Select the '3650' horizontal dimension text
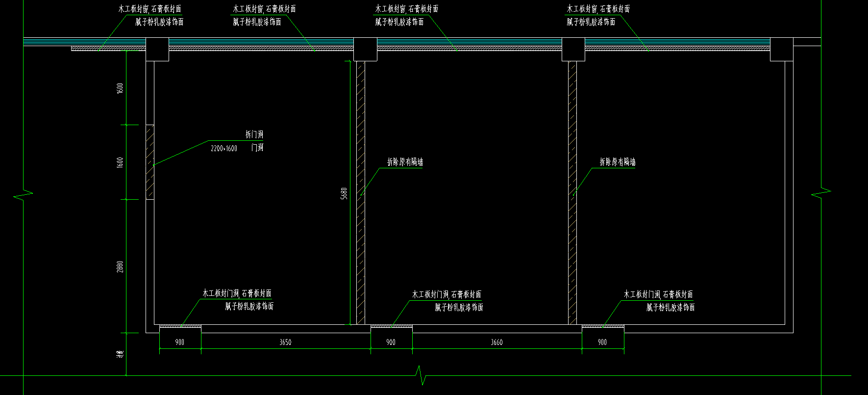The width and height of the screenshot is (868, 395). (x=285, y=342)
